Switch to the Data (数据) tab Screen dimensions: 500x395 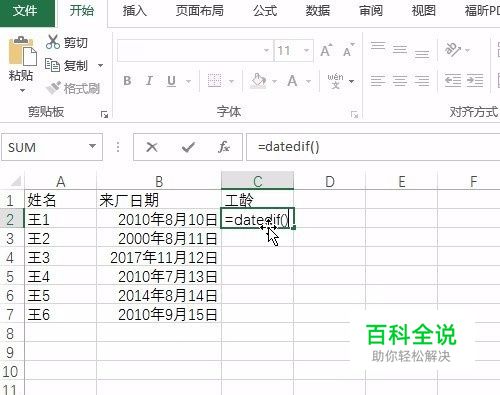pyautogui.click(x=318, y=11)
